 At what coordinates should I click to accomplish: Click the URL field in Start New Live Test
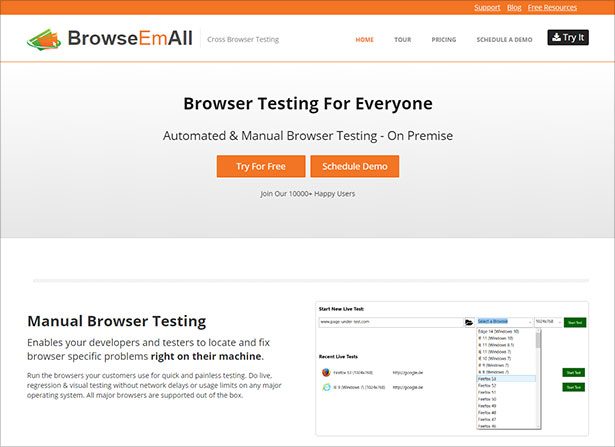pos(391,322)
